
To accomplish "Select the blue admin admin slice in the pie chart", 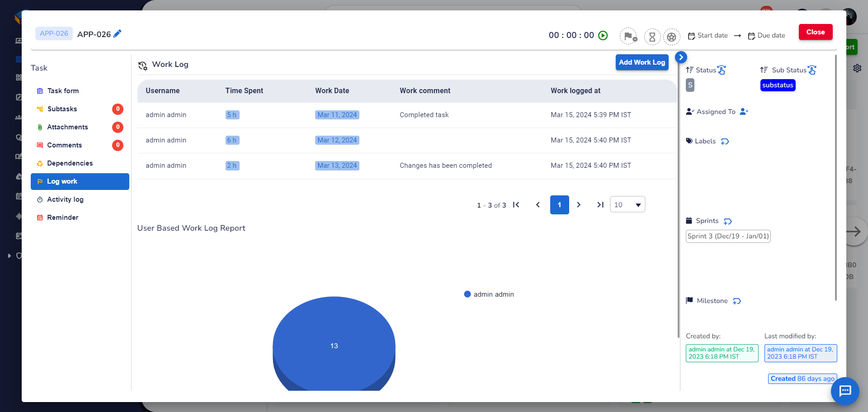I will click(334, 346).
